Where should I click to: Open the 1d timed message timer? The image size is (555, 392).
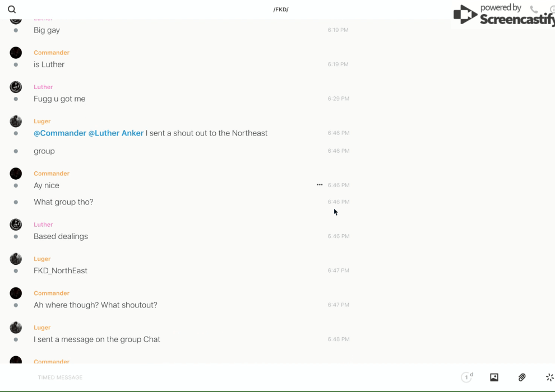(x=466, y=377)
